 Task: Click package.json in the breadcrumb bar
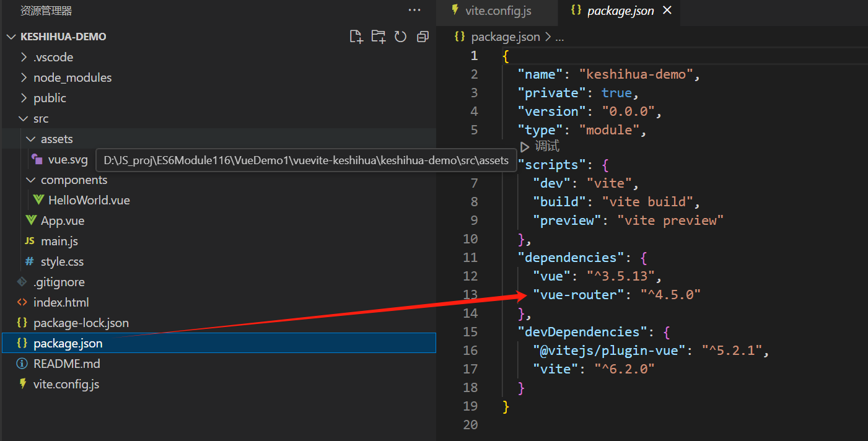(x=506, y=37)
